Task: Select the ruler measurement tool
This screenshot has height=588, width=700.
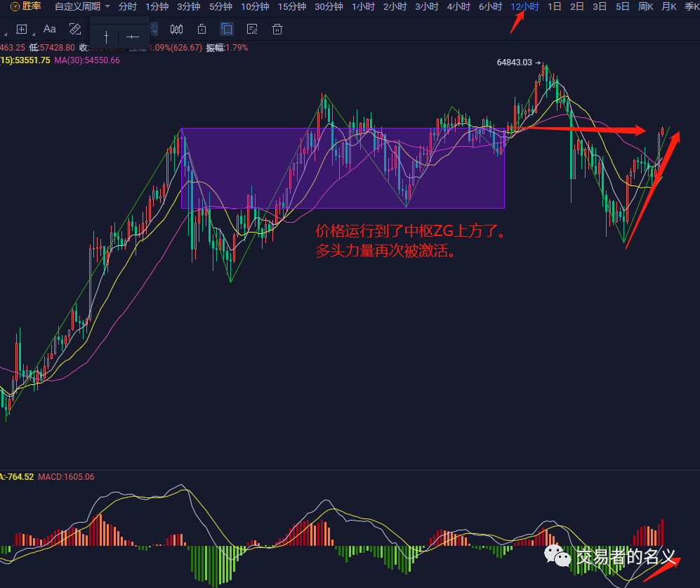Action: (x=75, y=29)
